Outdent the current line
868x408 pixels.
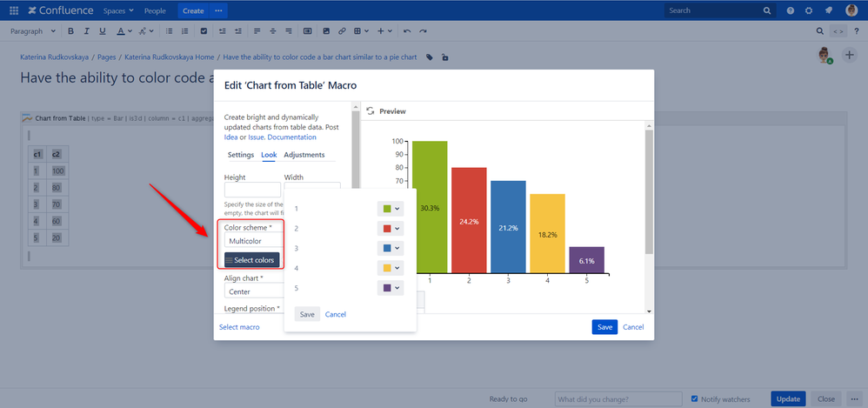click(222, 31)
